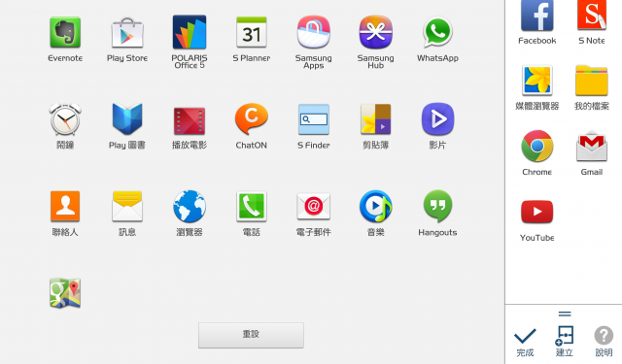Open the Phone app (電話)

tap(252, 207)
